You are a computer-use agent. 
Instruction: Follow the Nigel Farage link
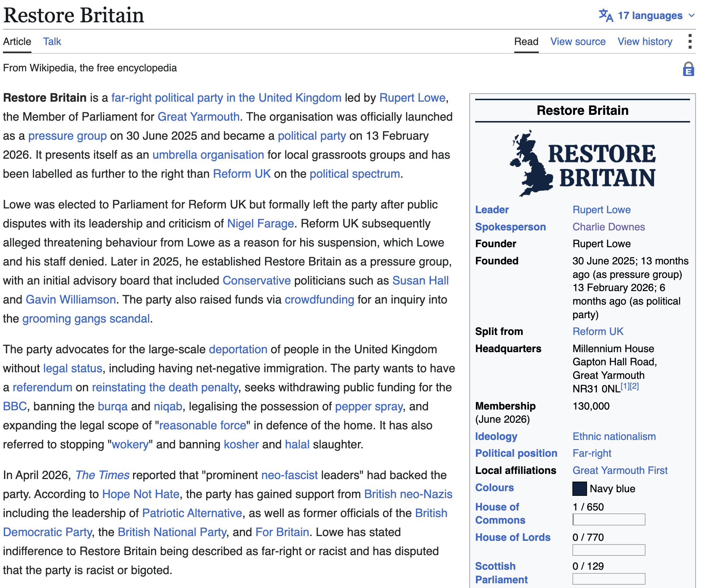[261, 223]
